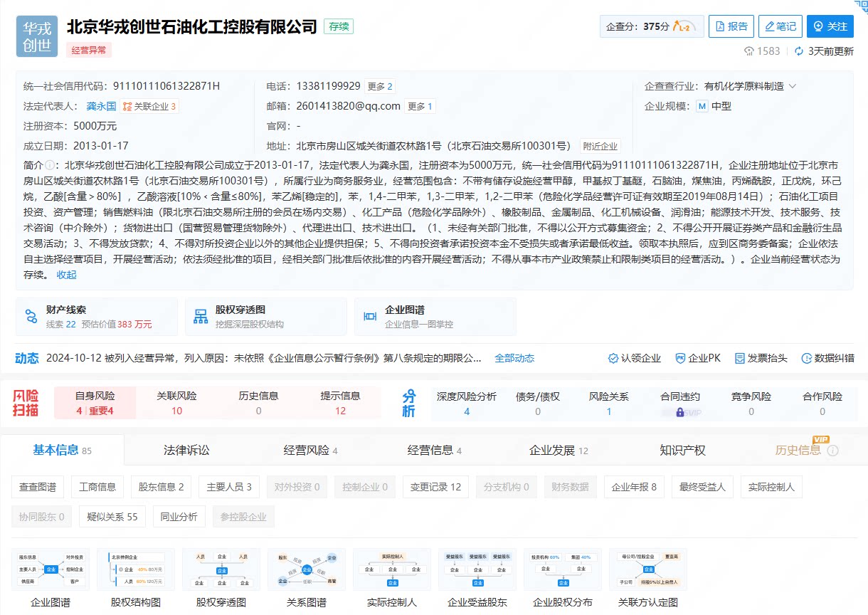Image resolution: width=868 pixels, height=615 pixels.
Task: Open 债务/债权 analysis item
Action: click(x=538, y=403)
